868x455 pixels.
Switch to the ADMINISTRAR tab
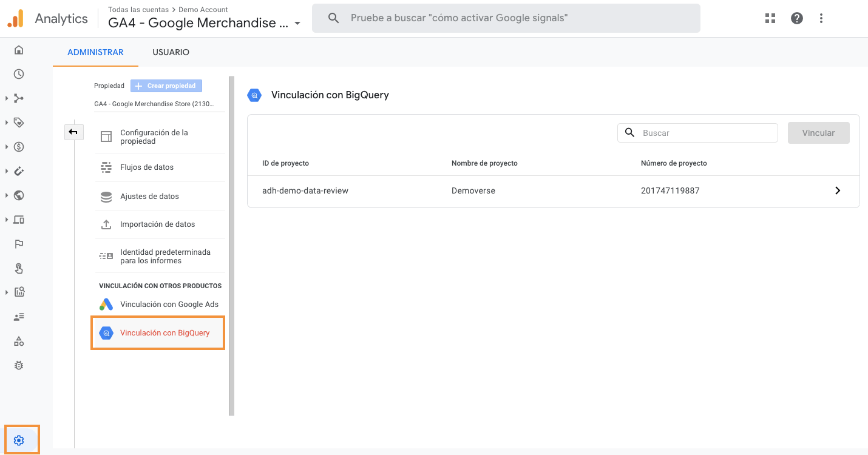(95, 52)
